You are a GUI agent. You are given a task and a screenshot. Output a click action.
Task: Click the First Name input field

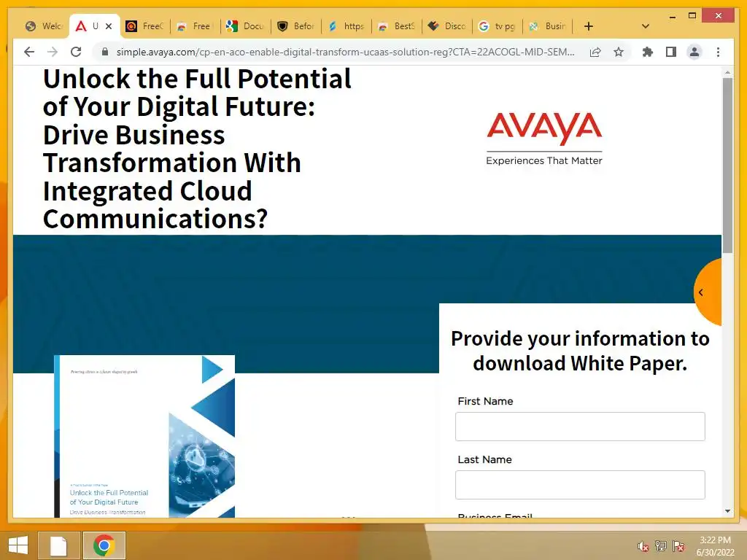pos(580,426)
